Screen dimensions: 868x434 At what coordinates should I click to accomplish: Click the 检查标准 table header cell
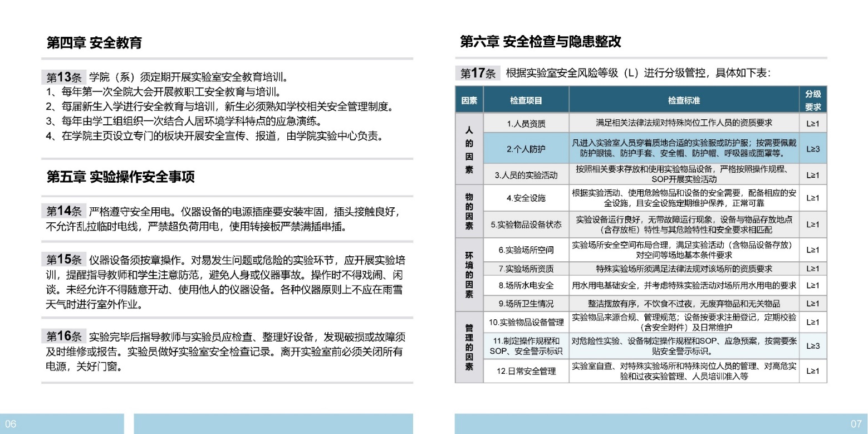pyautogui.click(x=684, y=100)
